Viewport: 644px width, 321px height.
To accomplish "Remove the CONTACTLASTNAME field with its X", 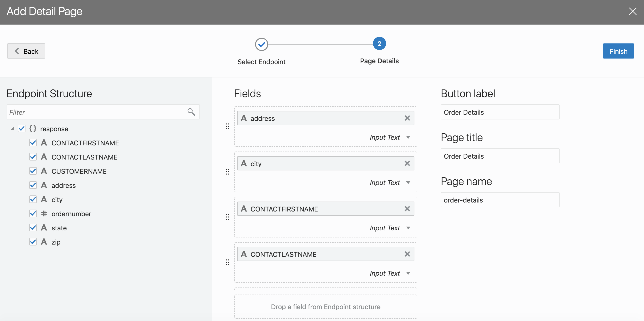I will (407, 254).
